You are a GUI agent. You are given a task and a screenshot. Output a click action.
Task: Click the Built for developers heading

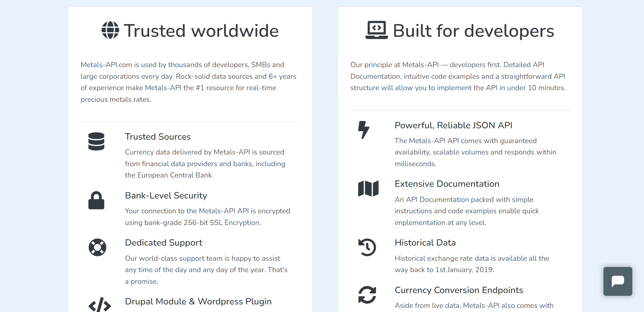tap(473, 31)
